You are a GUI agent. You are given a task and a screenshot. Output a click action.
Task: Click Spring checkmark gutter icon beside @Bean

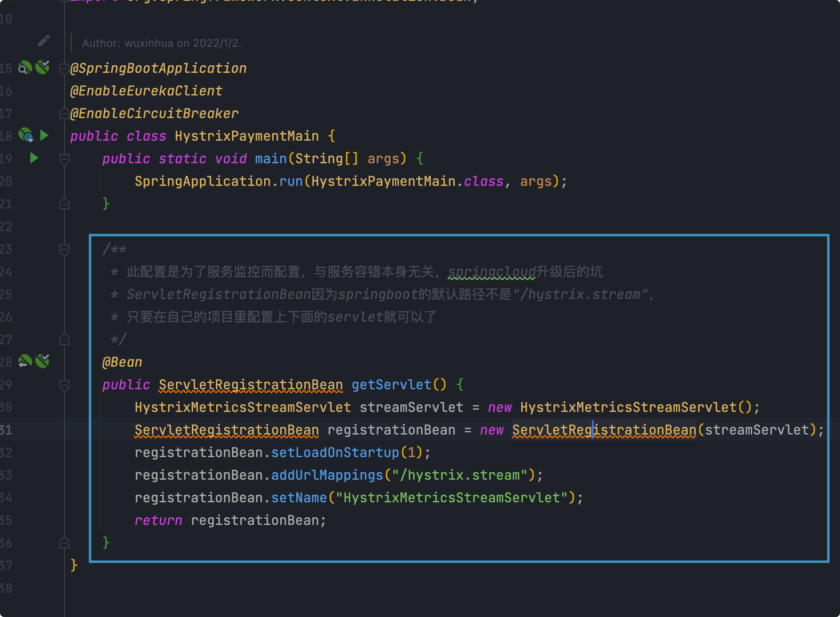pos(42,361)
